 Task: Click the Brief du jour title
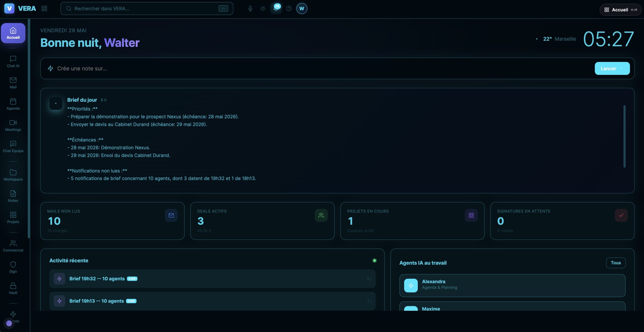pyautogui.click(x=82, y=100)
